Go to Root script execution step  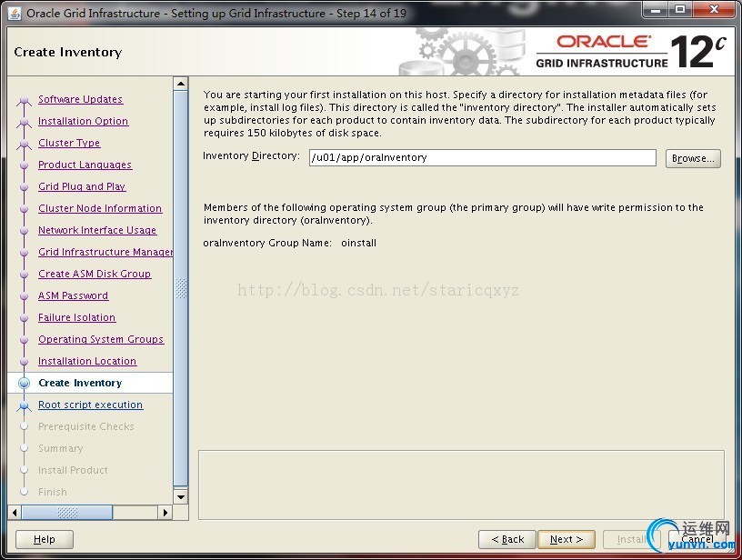[x=91, y=405]
